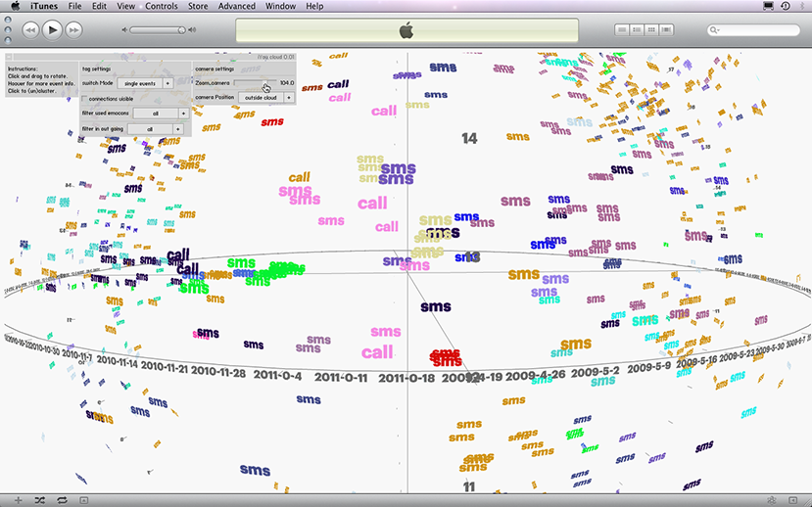This screenshot has width=812, height=507.
Task: Open the Controls menu
Action: tap(162, 6)
